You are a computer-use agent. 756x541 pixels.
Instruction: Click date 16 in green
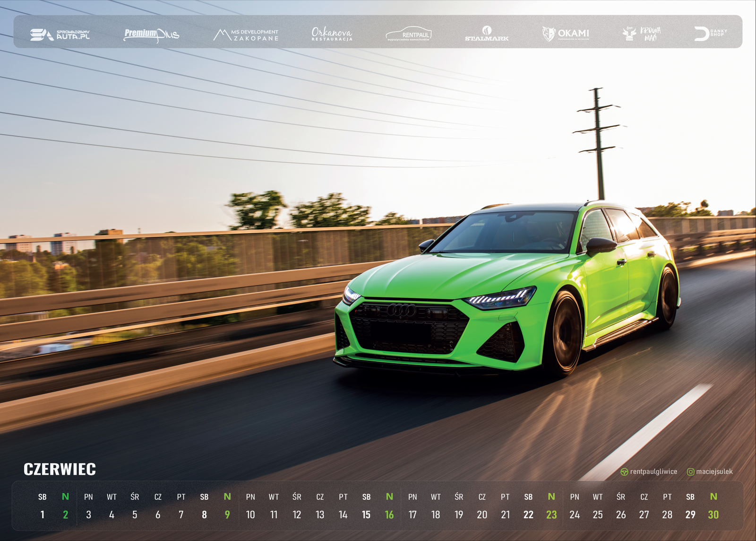coord(389,515)
